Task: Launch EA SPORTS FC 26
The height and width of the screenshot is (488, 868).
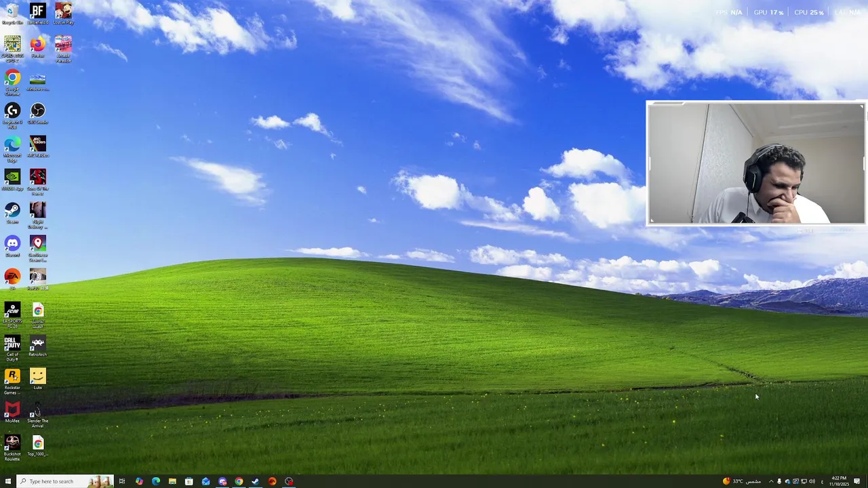Action: [x=12, y=314]
